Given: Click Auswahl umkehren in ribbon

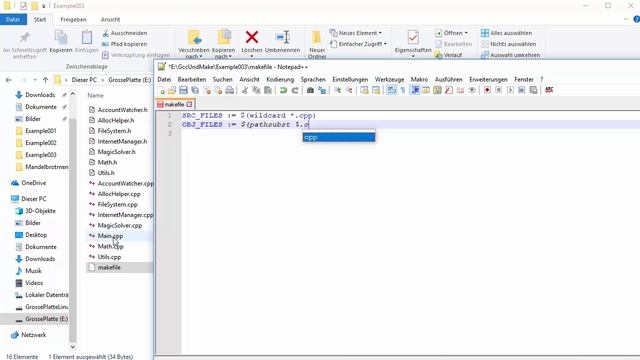Looking at the screenshot, I should 511,55.
